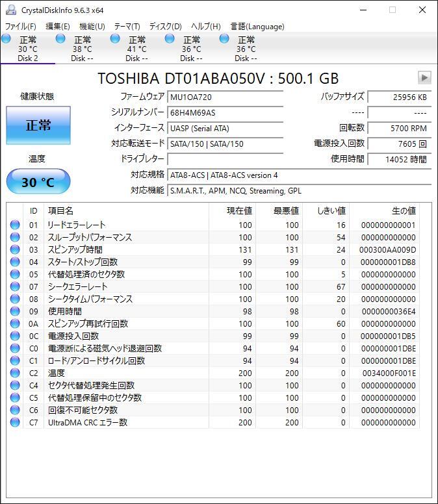This screenshot has height=504, width=438.
Task: Click status orb for 04 スタート/ストップ回数
Action: (x=15, y=262)
